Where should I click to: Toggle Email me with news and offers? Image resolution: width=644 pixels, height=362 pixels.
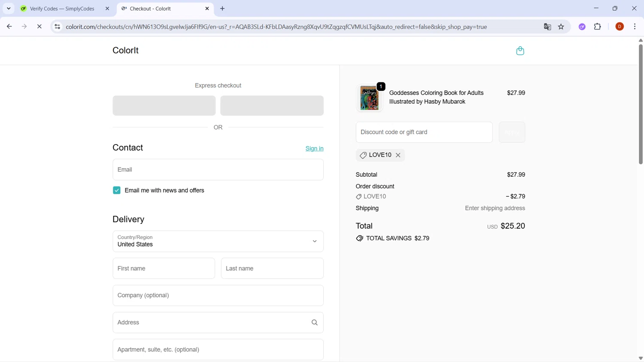point(117,190)
